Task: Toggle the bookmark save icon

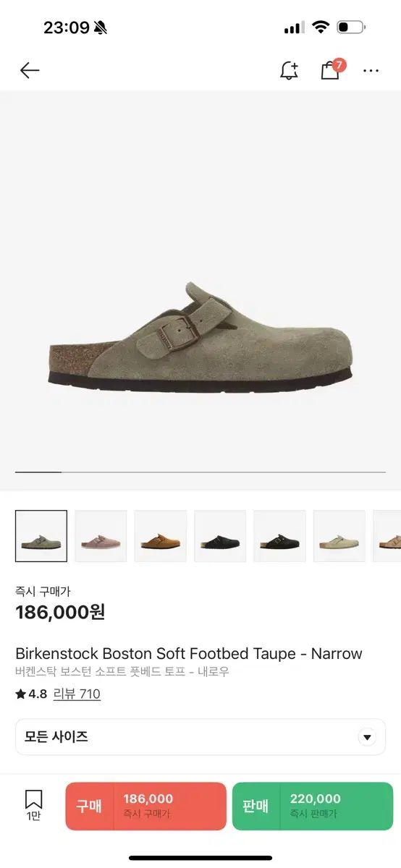Action: point(33,799)
